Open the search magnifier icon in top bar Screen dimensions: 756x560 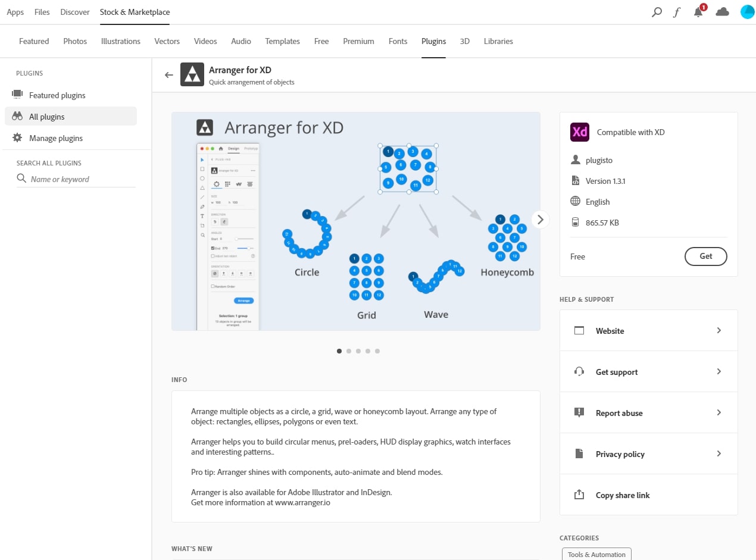click(x=657, y=12)
